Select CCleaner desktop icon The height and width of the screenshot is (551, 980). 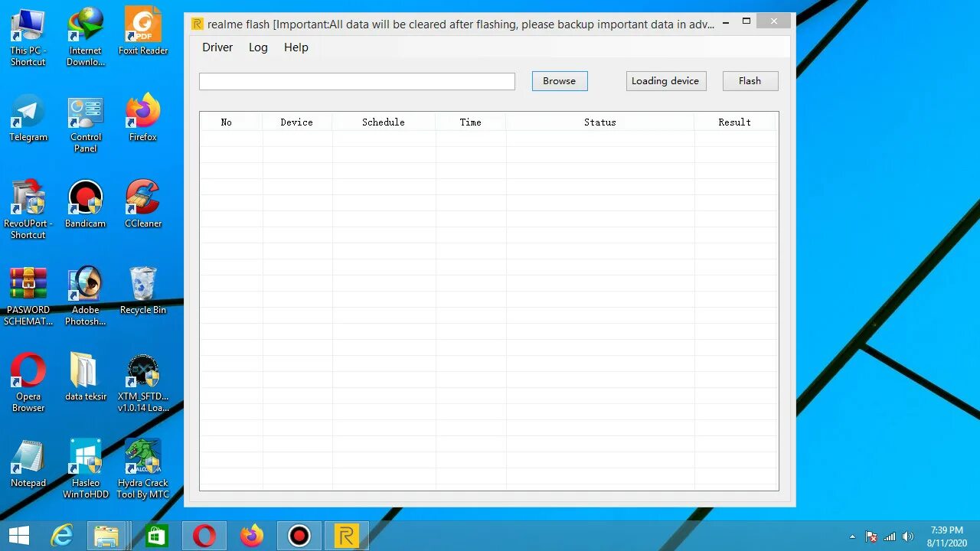coord(143,204)
